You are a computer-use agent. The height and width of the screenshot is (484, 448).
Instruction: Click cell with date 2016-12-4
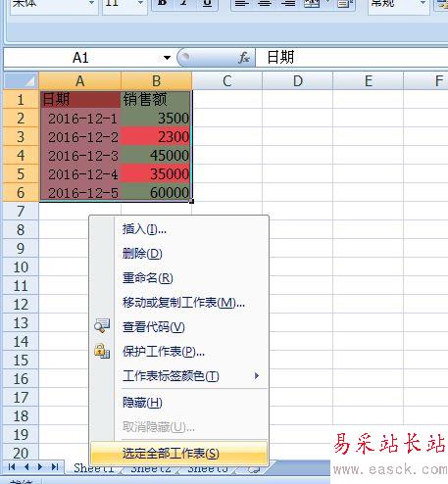[x=79, y=173]
